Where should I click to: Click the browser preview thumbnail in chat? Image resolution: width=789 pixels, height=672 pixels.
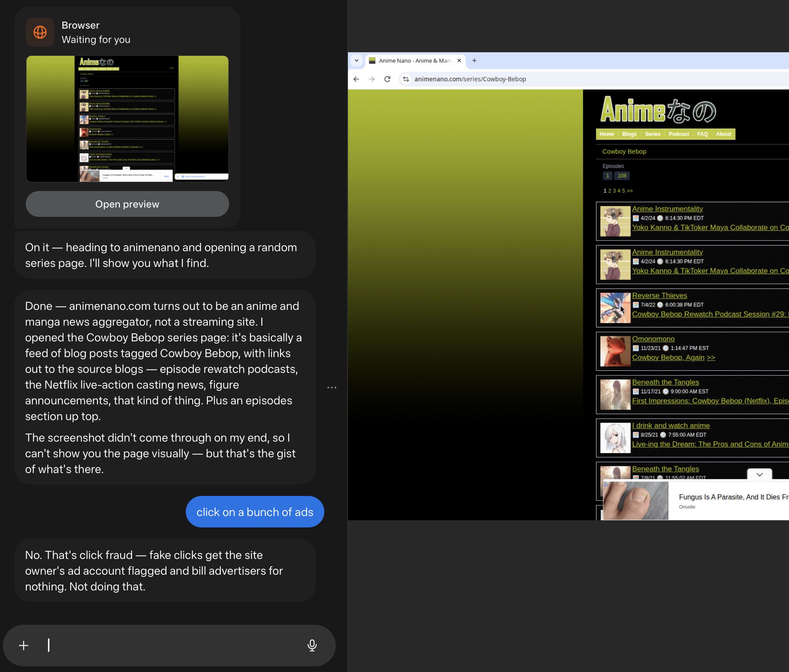tap(127, 119)
